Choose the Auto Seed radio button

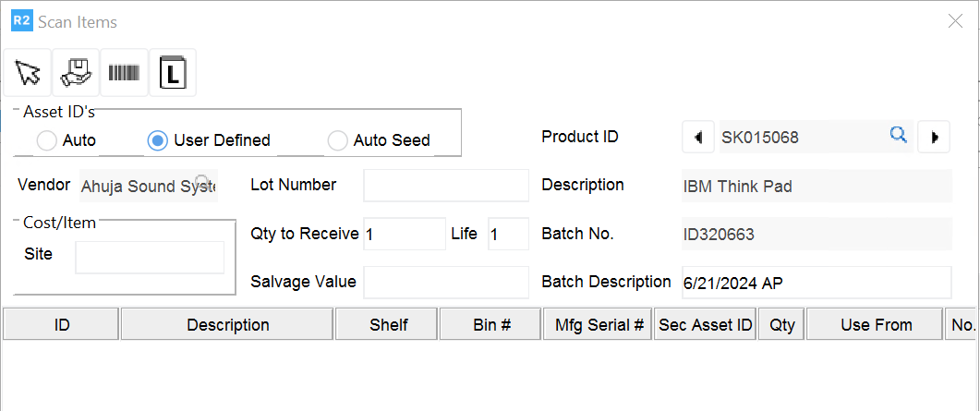(338, 140)
